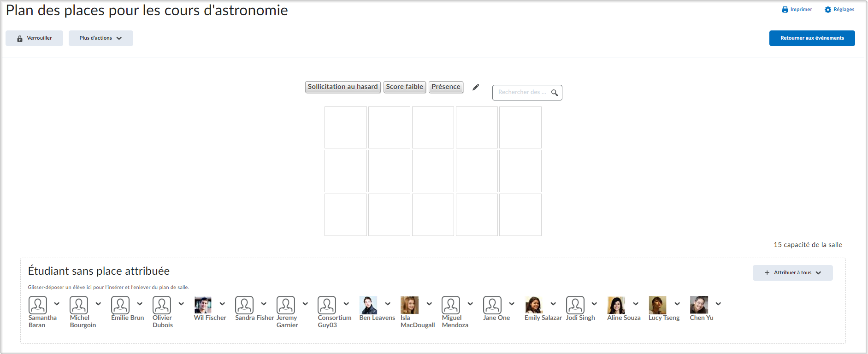Click the 'Étudiant sans place attribuée' heading
The height and width of the screenshot is (354, 868).
click(x=99, y=271)
